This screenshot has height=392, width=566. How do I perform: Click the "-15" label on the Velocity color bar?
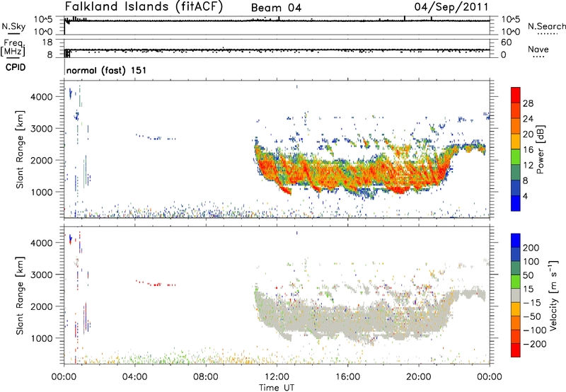tap(531, 303)
